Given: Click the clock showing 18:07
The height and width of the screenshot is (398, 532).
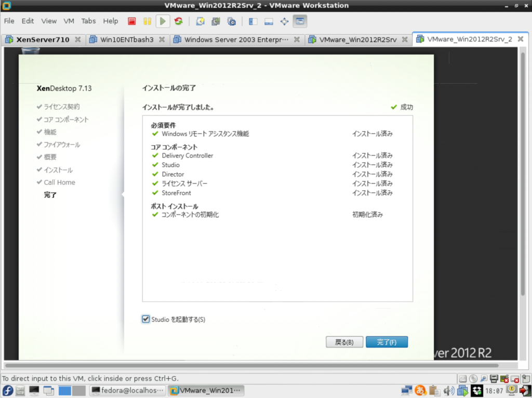Looking at the screenshot, I should [x=494, y=391].
